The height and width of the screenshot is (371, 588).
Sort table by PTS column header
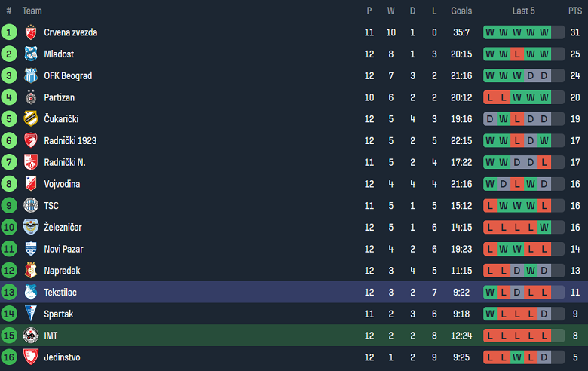tap(574, 11)
